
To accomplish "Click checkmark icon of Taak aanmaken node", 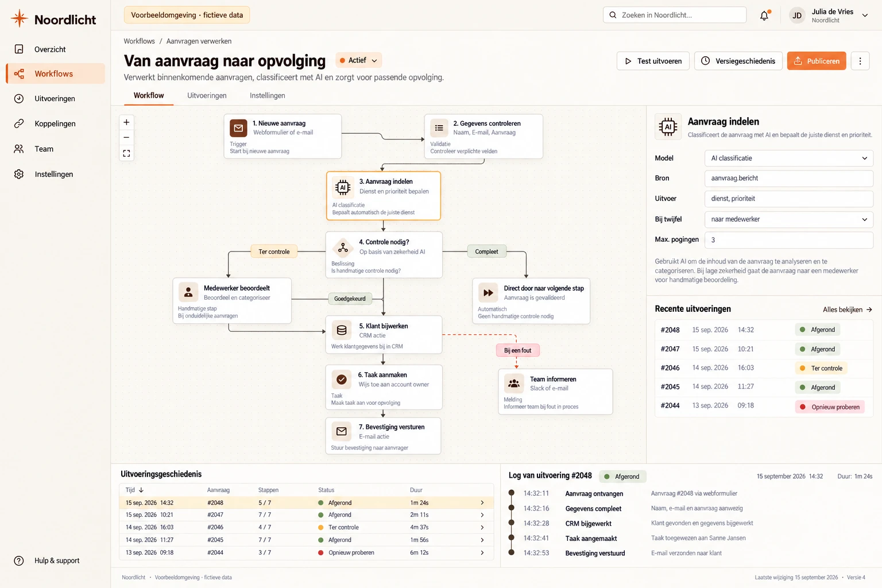I will pos(342,380).
